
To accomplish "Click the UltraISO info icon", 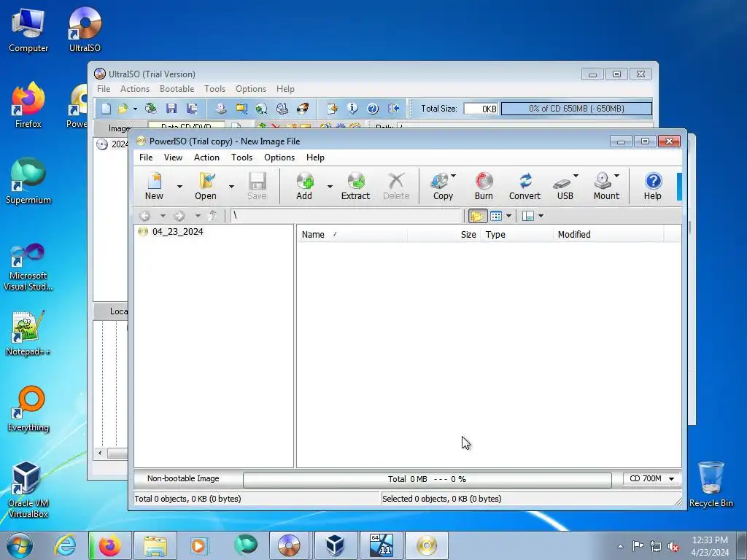I will pos(352,109).
